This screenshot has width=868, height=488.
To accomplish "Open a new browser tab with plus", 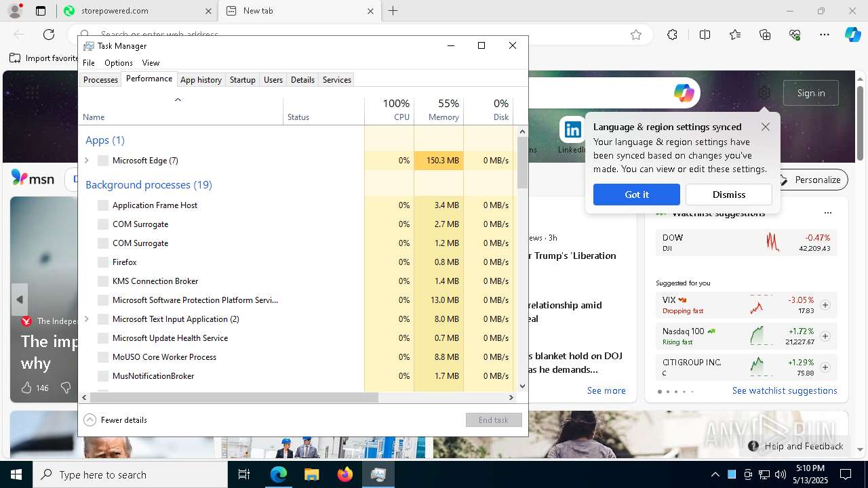I will pyautogui.click(x=393, y=11).
